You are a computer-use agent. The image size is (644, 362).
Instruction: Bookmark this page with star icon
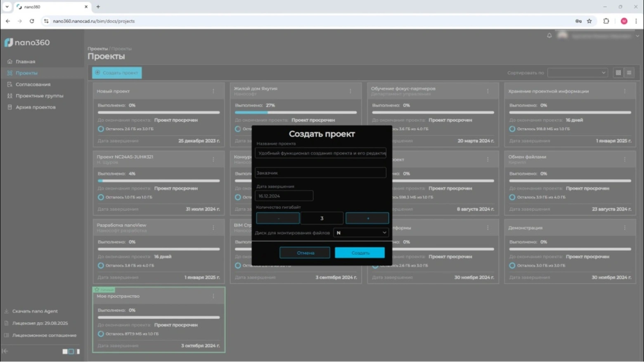click(x=589, y=21)
